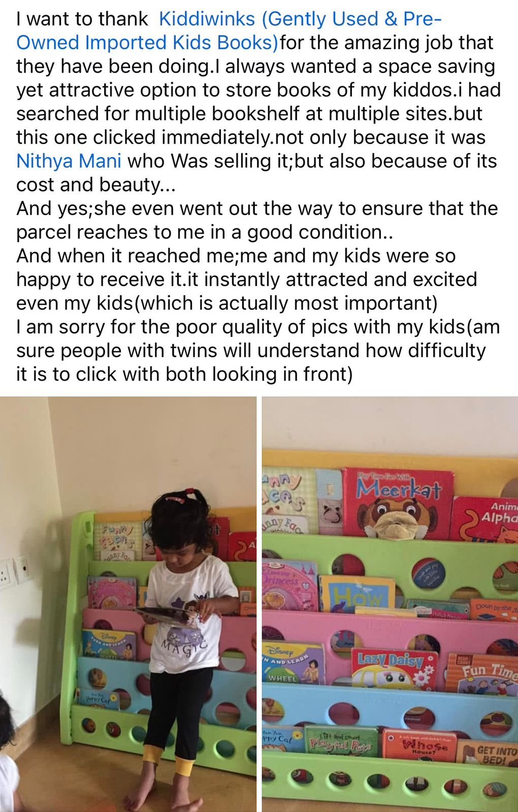518x812 pixels.
Task: Click the girl's white MAGIC t-shirt
Action: pyautogui.click(x=185, y=614)
